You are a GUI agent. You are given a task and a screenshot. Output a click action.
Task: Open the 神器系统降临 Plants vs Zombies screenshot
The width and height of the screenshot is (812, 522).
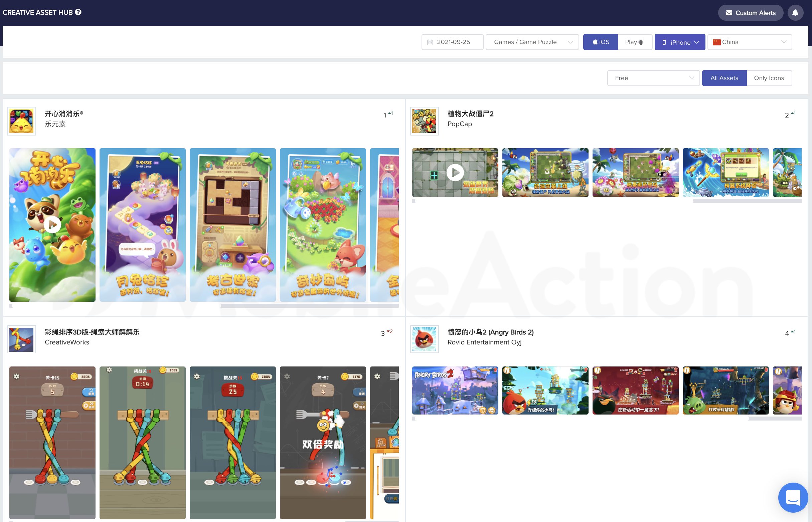click(x=726, y=173)
